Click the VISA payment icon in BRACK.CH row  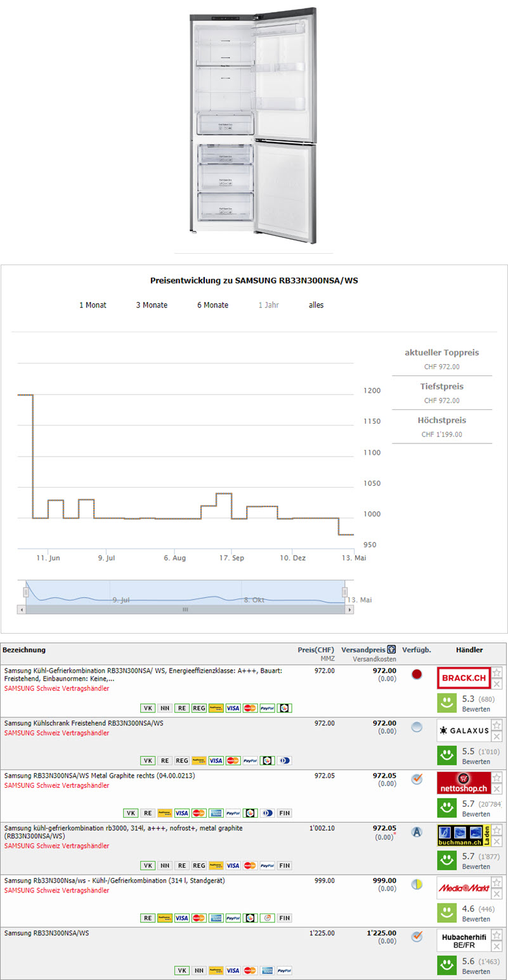point(233,708)
